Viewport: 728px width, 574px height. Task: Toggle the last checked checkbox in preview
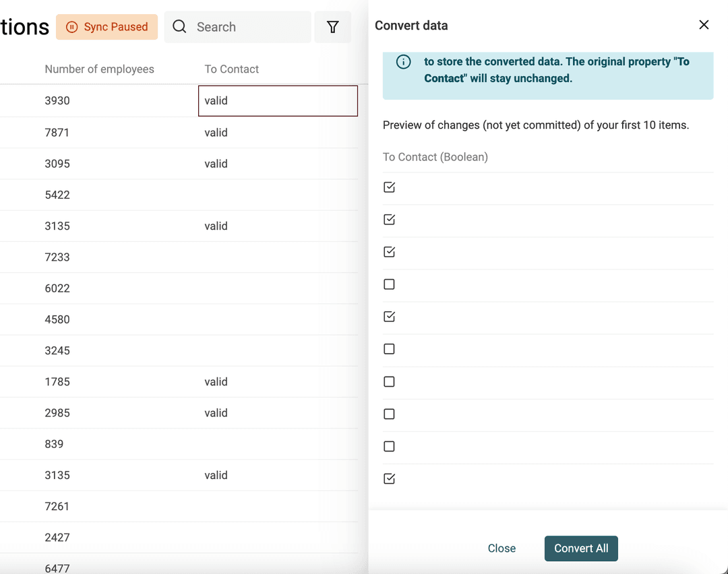(x=389, y=478)
